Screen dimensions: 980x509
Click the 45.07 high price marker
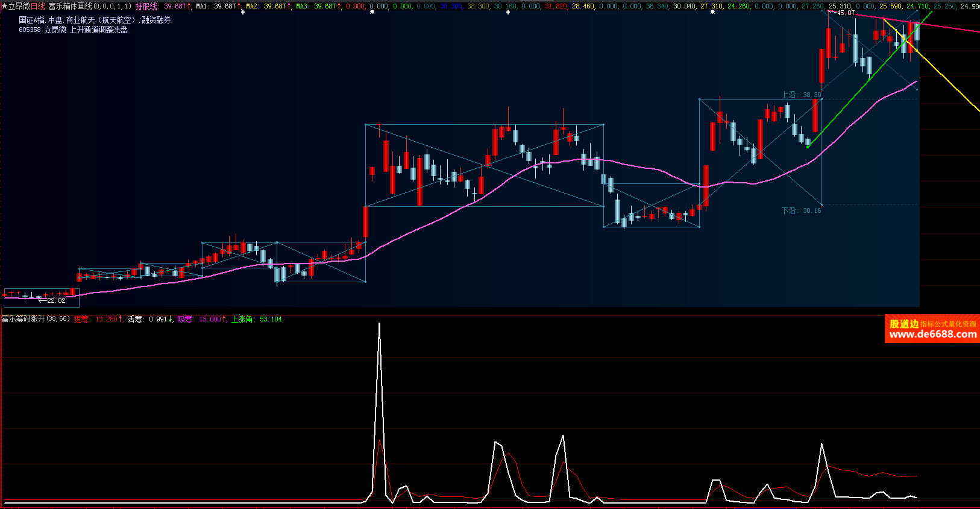[845, 13]
